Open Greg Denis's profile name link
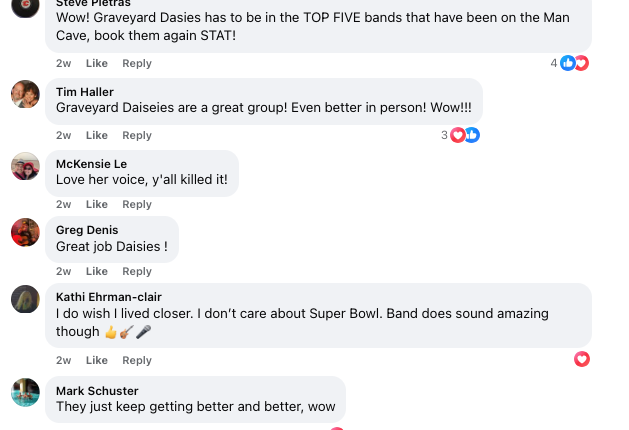This screenshot has width=629, height=430. click(x=87, y=230)
